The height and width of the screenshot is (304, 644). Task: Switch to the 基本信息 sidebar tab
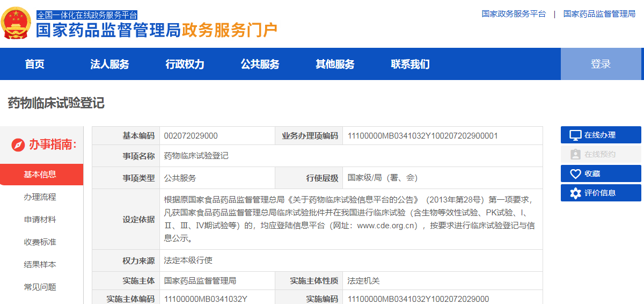(x=40, y=175)
